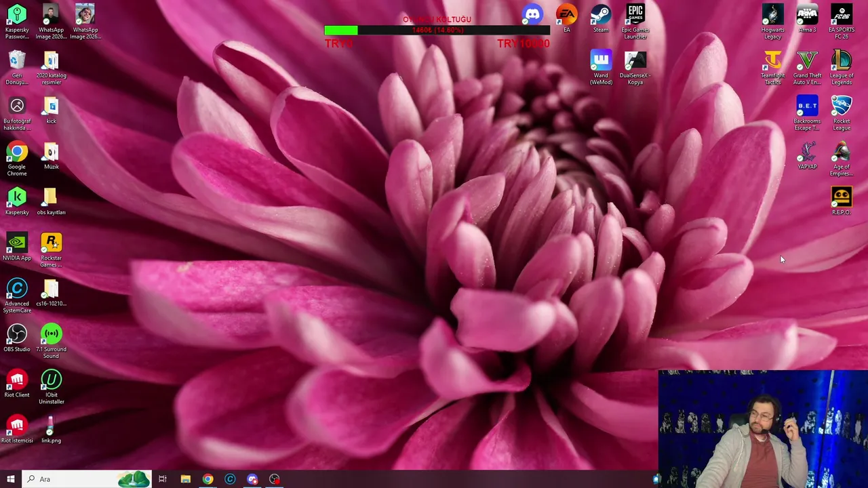
Task: Open the 'obs kayıtları' folder
Action: tap(51, 201)
